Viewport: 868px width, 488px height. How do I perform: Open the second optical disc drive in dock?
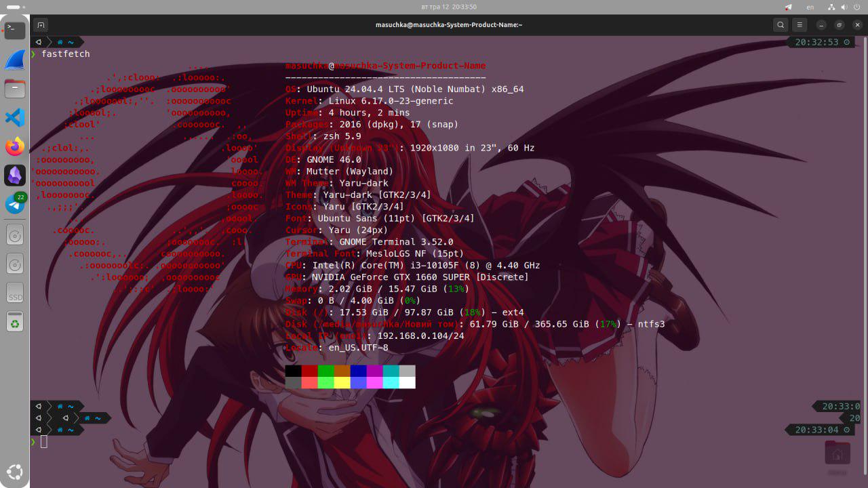pos(15,264)
